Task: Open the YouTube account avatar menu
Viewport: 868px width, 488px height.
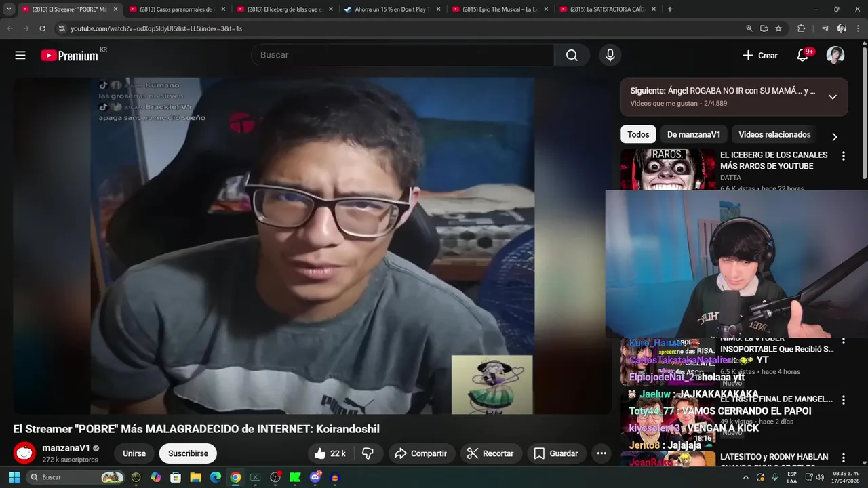Action: point(835,56)
